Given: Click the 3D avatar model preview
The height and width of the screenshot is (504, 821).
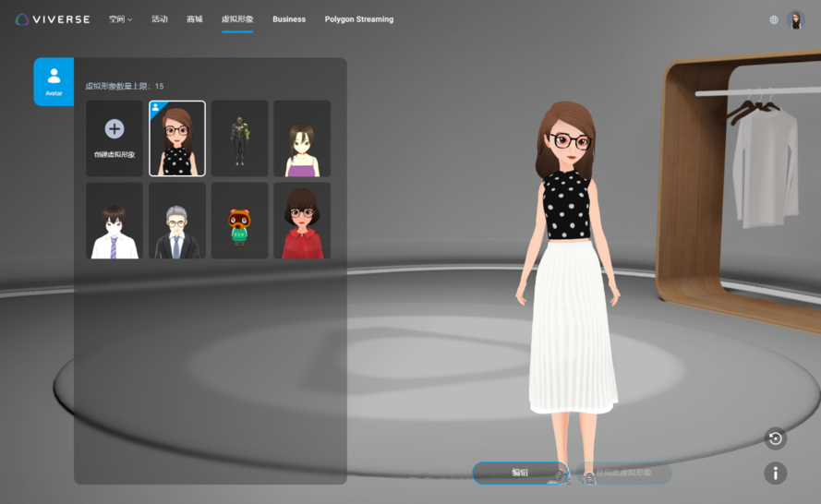Looking at the screenshot, I should 569,294.
